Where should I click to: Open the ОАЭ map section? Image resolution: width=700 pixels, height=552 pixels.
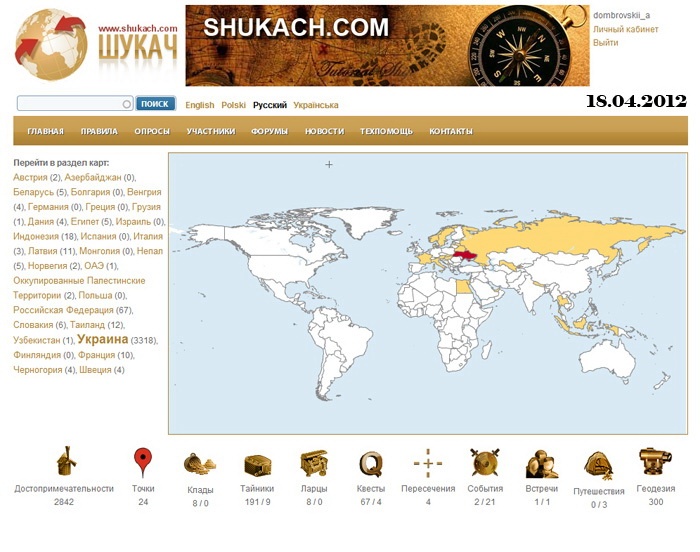pos(94,266)
